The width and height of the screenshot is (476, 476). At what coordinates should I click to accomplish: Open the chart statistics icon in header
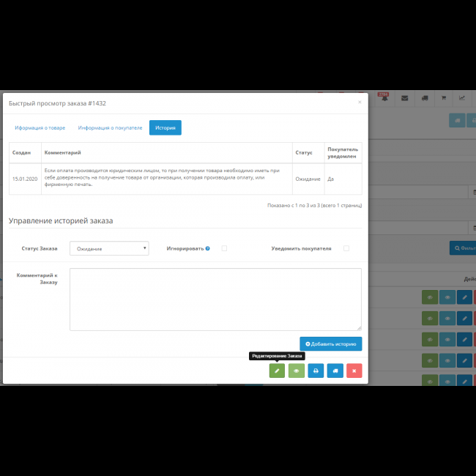(462, 99)
